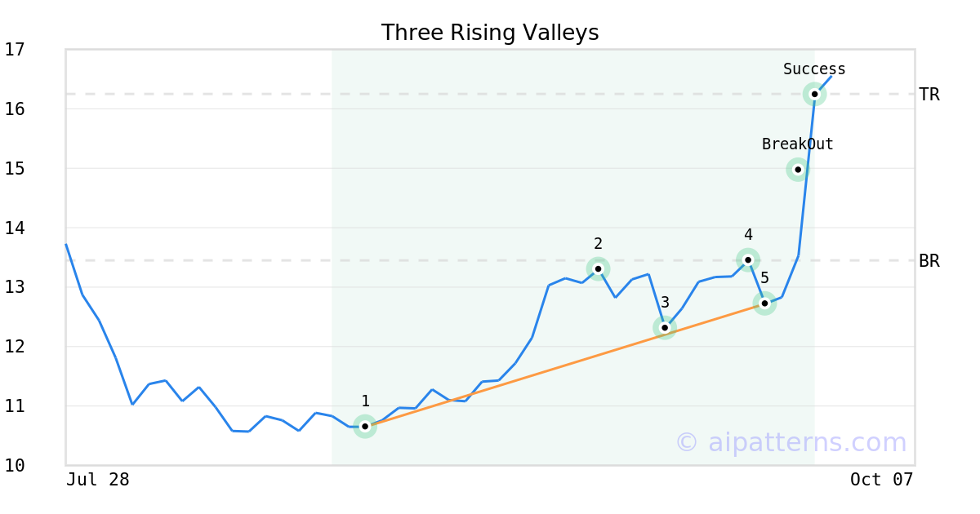
Task: Click the BR level label
Action: (929, 261)
